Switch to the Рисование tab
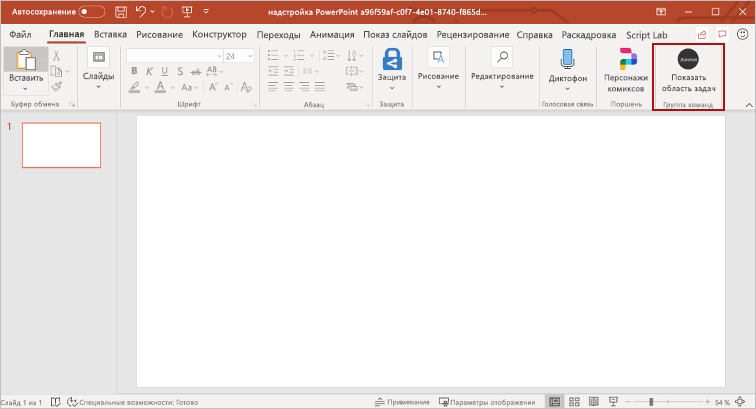756x409 pixels. pos(159,35)
